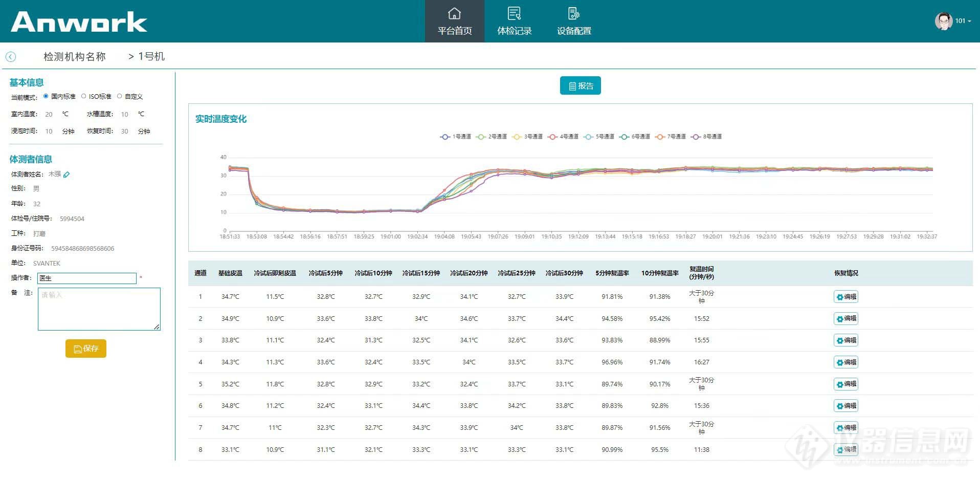980x478 pixels.
Task: Open 平台首页 tab
Action: click(455, 21)
